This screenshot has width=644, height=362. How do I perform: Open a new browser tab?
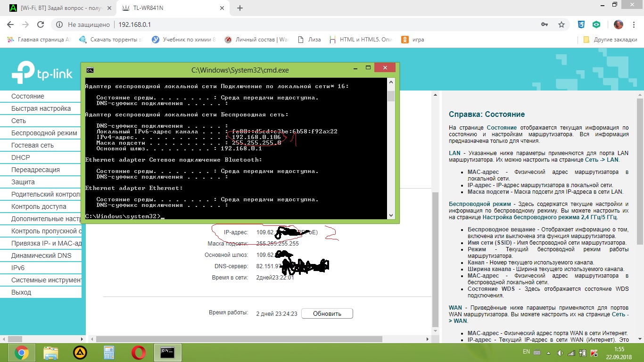(240, 8)
